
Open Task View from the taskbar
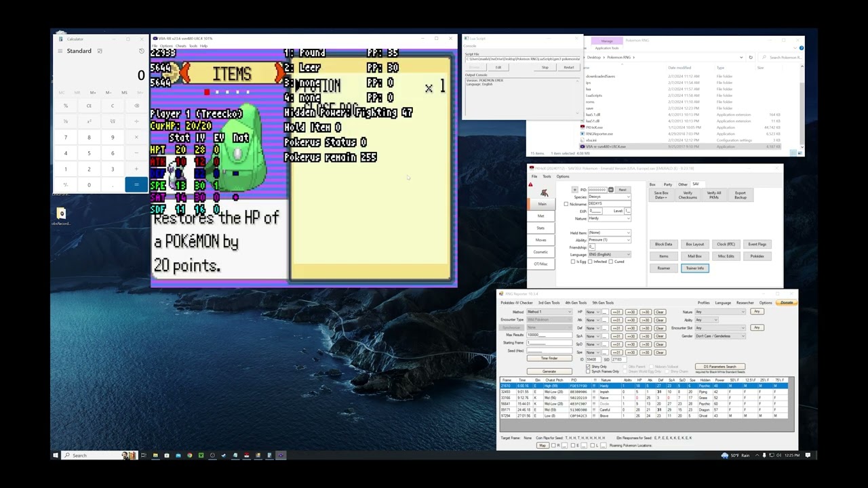[144, 455]
